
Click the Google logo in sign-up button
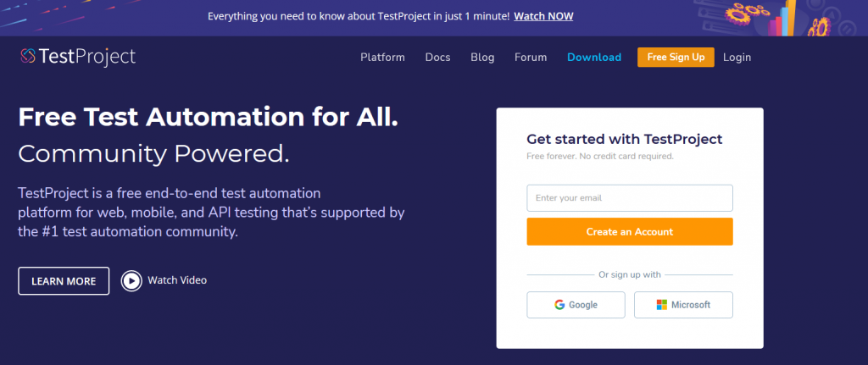point(559,305)
